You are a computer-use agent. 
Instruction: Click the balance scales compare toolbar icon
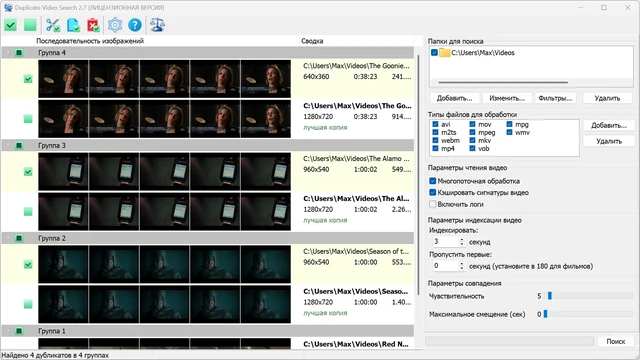click(157, 25)
